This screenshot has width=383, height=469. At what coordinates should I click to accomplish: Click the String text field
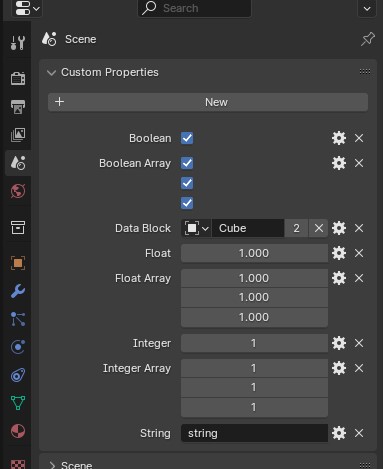tap(254, 433)
